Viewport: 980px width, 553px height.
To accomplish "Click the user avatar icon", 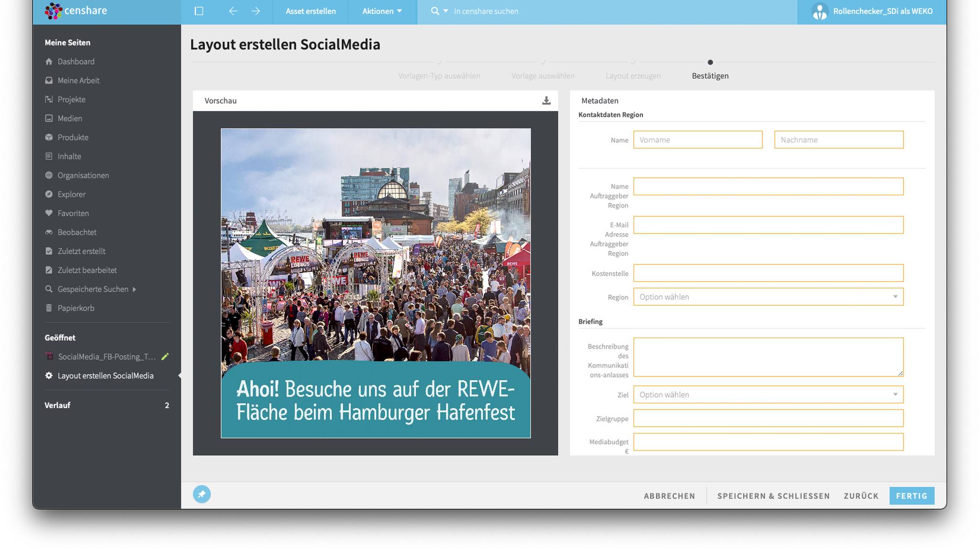I will pyautogui.click(x=820, y=11).
